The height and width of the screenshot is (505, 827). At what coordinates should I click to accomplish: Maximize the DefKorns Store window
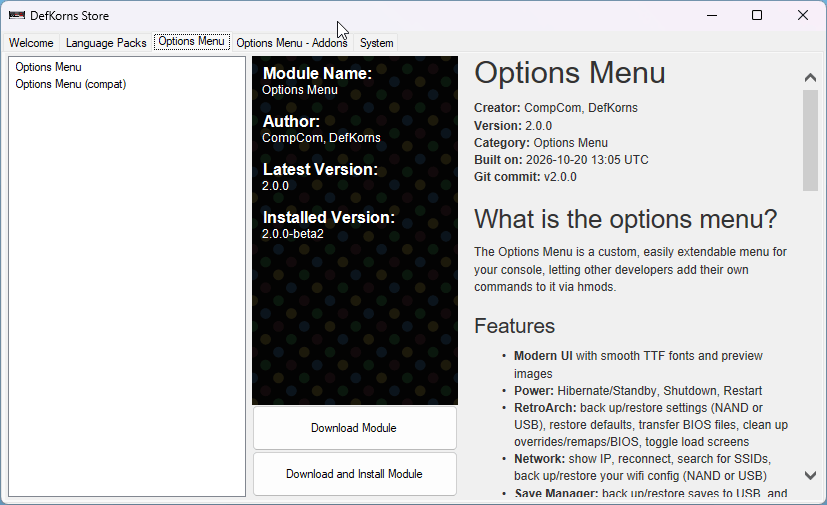757,15
